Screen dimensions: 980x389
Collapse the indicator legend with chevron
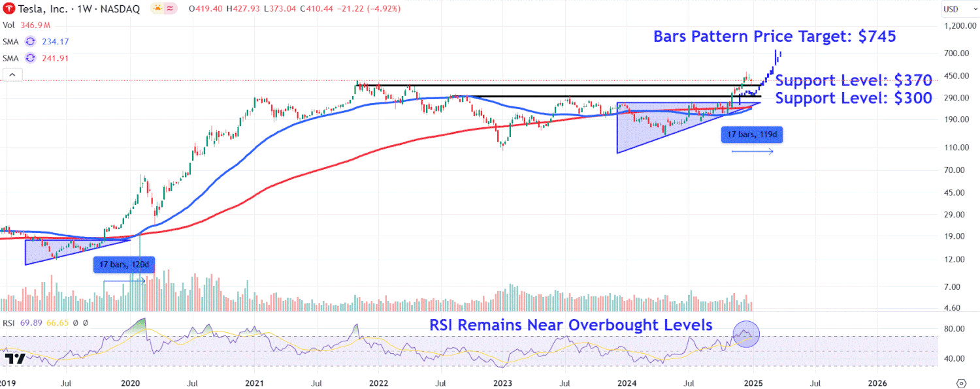[12, 75]
